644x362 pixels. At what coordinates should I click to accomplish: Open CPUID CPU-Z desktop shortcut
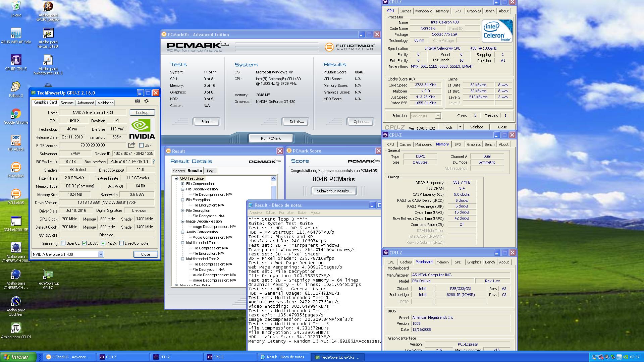(16, 62)
